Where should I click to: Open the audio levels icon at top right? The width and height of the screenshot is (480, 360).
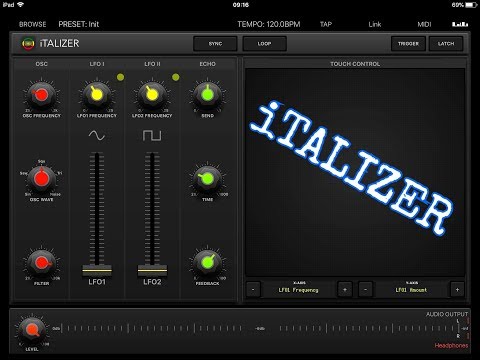pos(460,24)
